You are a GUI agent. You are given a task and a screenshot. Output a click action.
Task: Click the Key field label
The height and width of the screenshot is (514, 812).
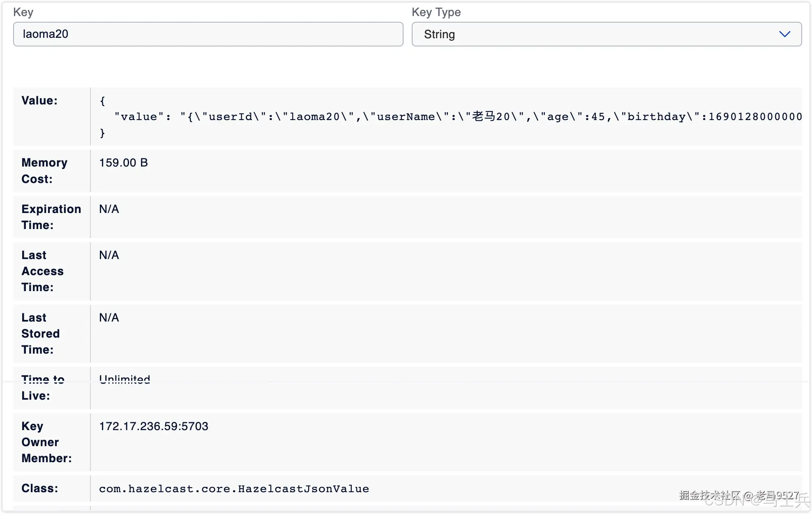23,12
